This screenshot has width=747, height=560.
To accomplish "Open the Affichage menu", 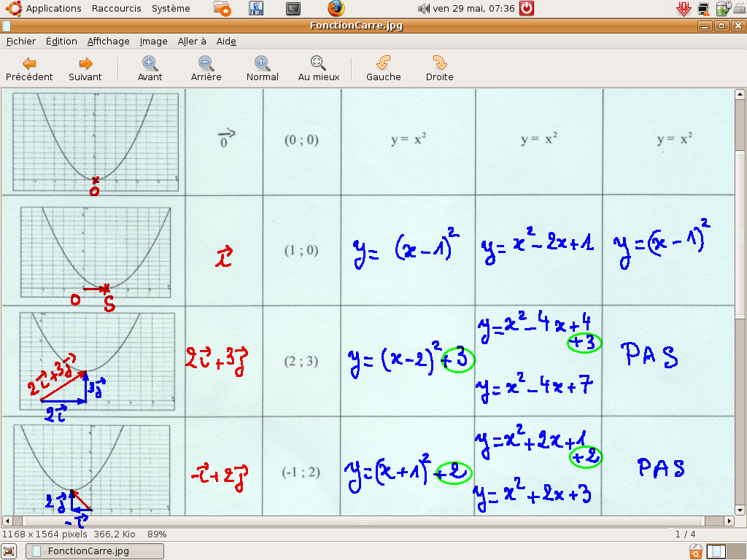I will (x=108, y=42).
